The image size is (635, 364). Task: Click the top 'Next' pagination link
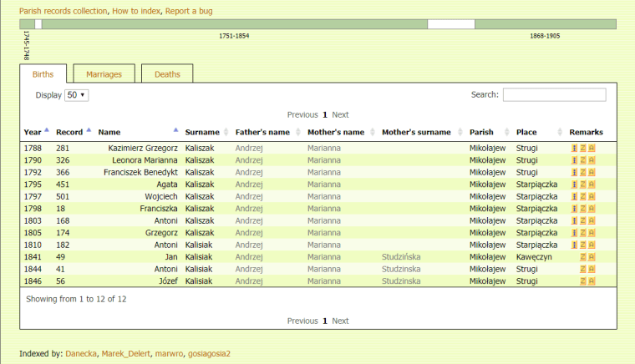click(340, 114)
